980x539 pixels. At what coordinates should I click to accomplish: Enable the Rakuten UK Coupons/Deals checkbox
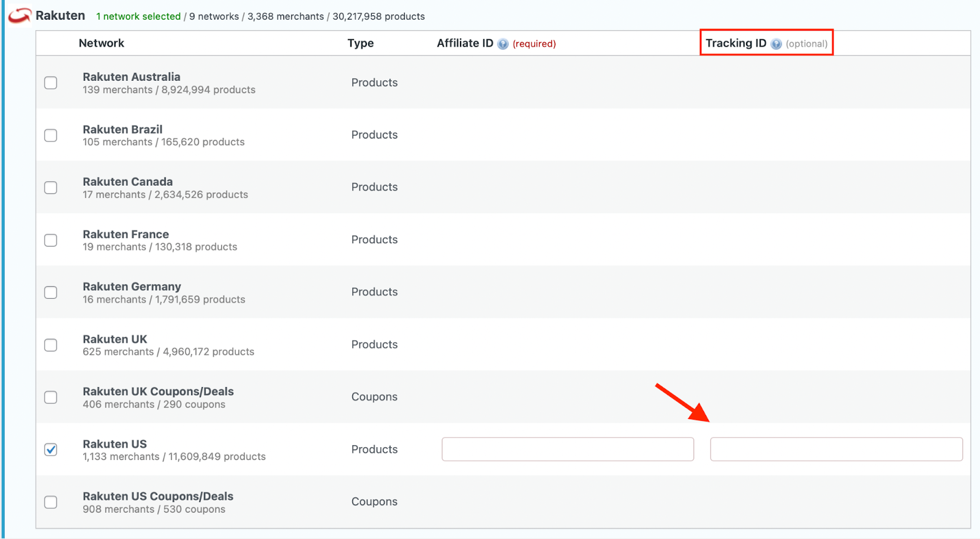click(51, 398)
